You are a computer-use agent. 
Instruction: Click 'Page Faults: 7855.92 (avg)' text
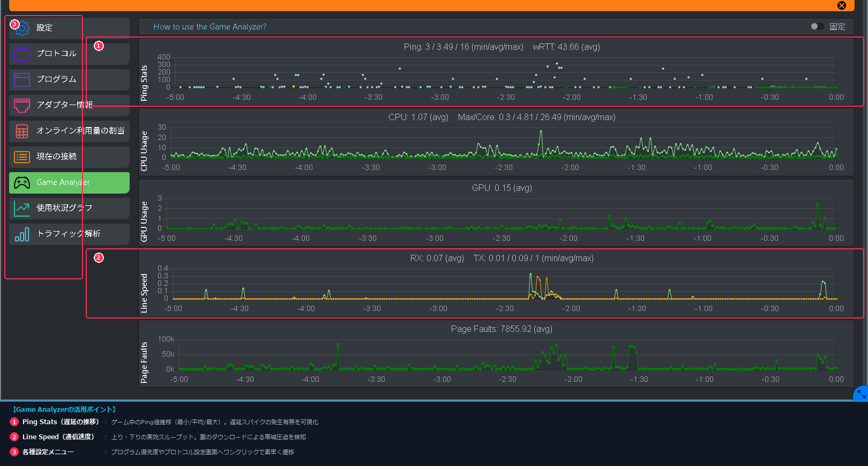pyautogui.click(x=502, y=329)
